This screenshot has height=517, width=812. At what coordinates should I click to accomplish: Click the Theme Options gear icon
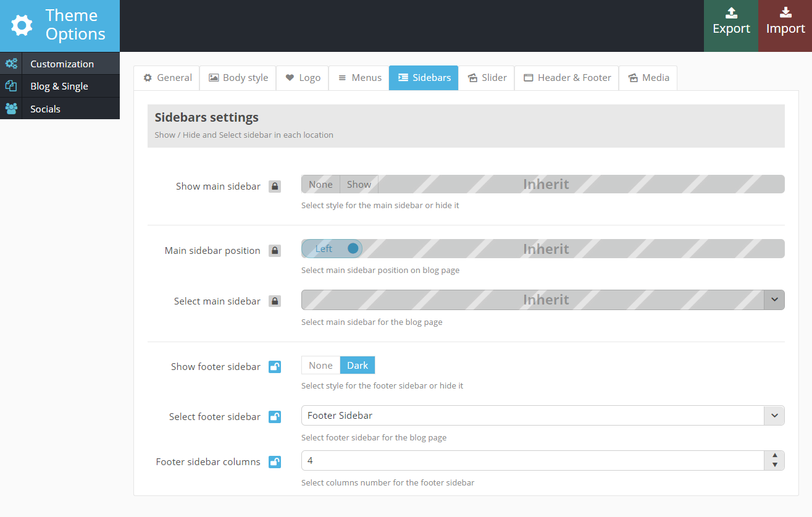(x=22, y=25)
